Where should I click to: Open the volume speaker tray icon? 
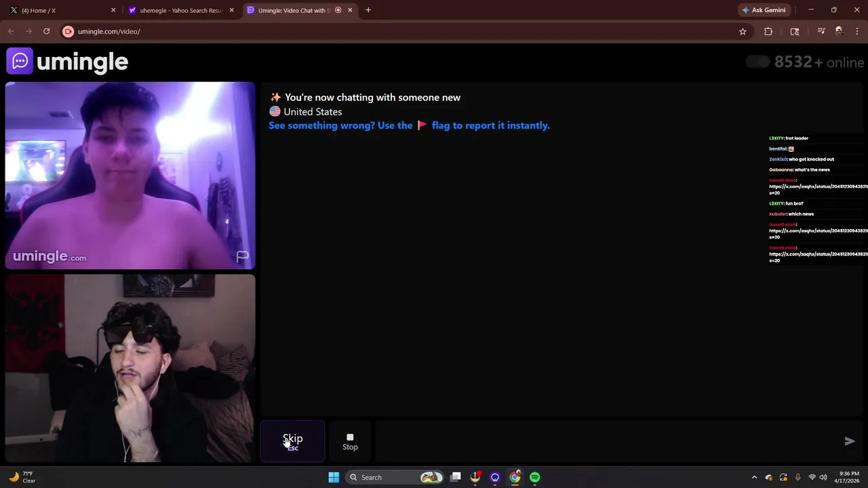coord(825,477)
